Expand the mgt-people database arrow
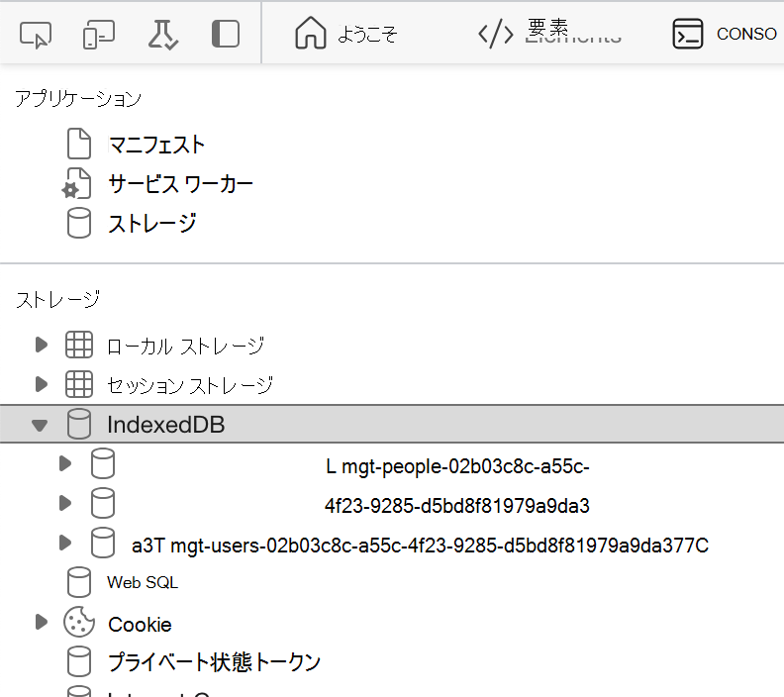The height and width of the screenshot is (697, 784). (65, 463)
